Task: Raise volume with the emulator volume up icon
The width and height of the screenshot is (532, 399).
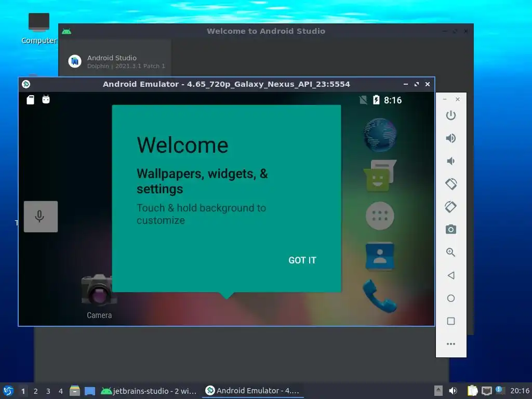Action: point(450,138)
